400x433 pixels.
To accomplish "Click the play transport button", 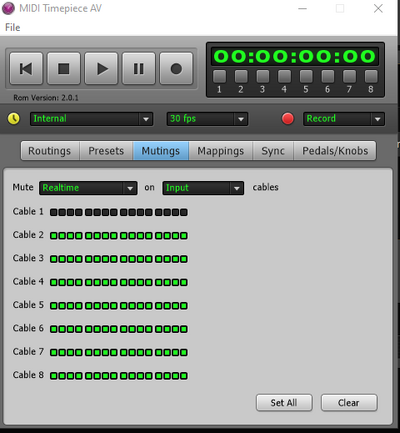I will point(101,69).
